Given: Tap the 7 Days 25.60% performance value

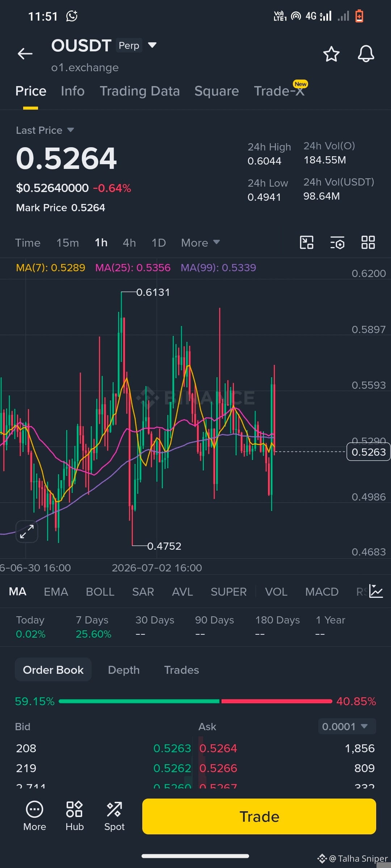Looking at the screenshot, I should click(93, 634).
